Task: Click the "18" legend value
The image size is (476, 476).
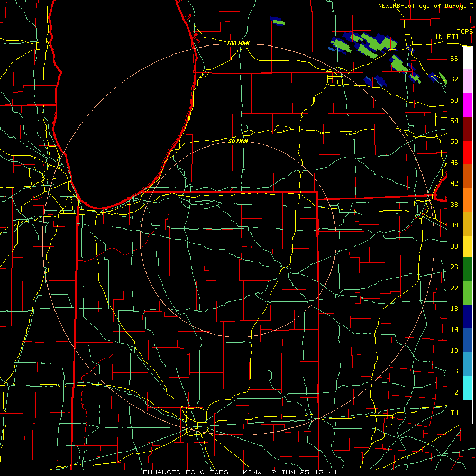Action: [454, 309]
